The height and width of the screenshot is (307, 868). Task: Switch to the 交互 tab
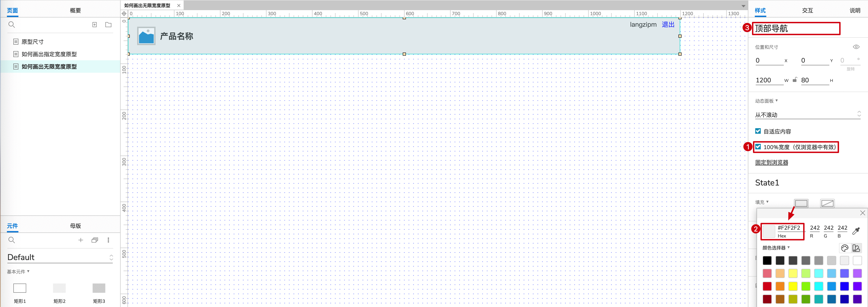(807, 10)
